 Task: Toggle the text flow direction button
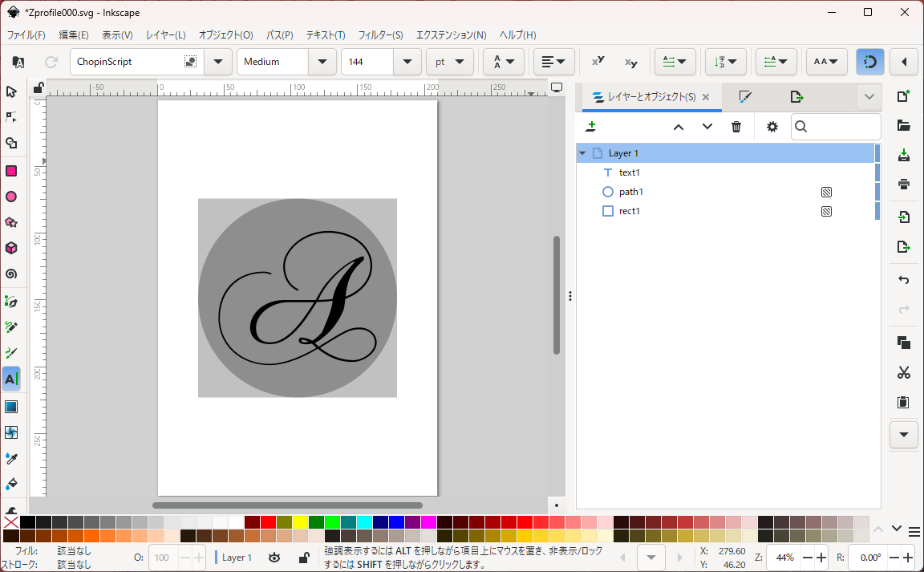pyautogui.click(x=869, y=61)
